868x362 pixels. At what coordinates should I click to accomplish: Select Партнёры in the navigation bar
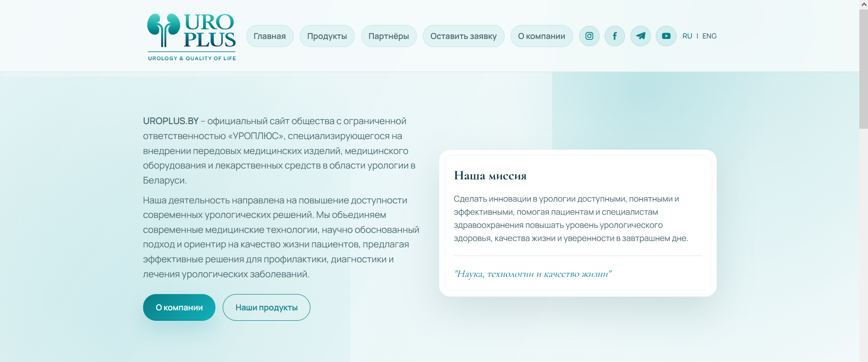click(388, 36)
